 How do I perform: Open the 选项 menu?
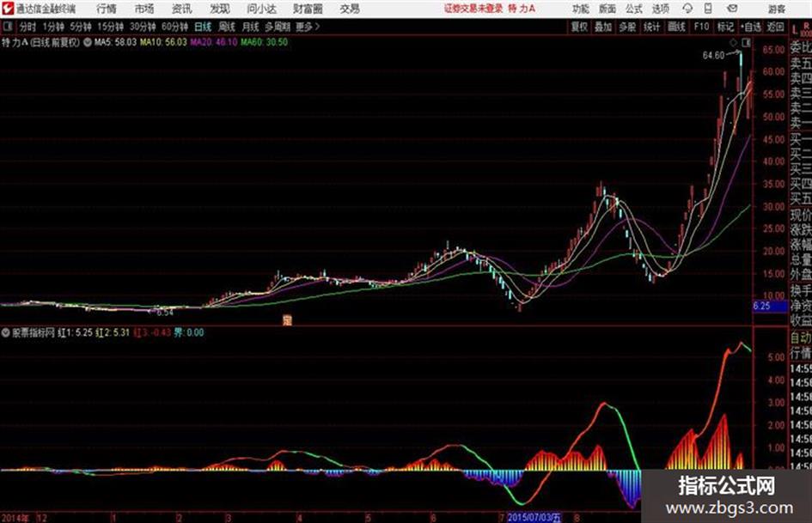point(660,9)
